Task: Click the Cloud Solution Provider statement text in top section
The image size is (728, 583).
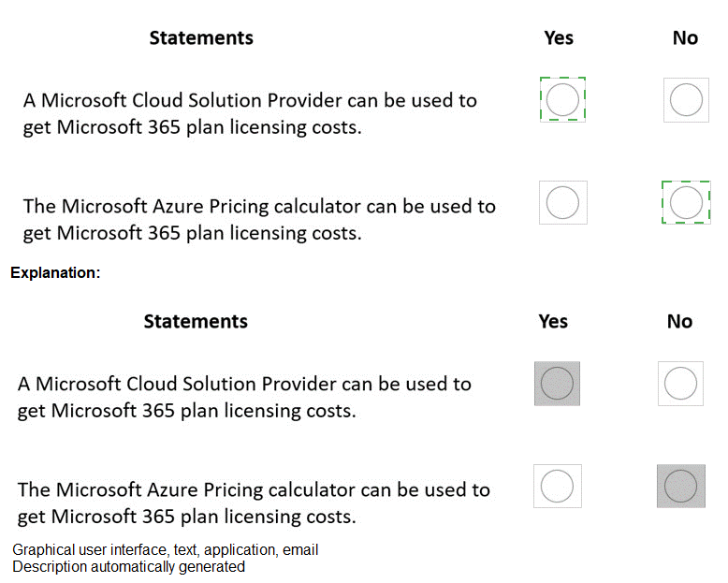Action: click(250, 113)
